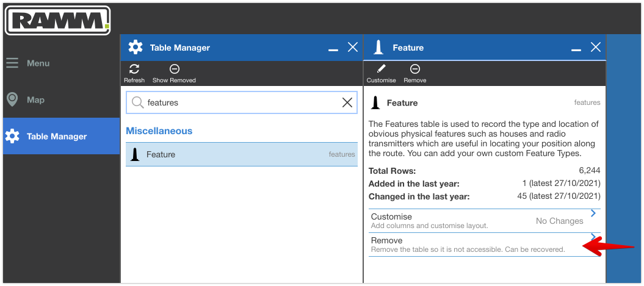Select Table Manager in the sidebar

pyautogui.click(x=61, y=136)
